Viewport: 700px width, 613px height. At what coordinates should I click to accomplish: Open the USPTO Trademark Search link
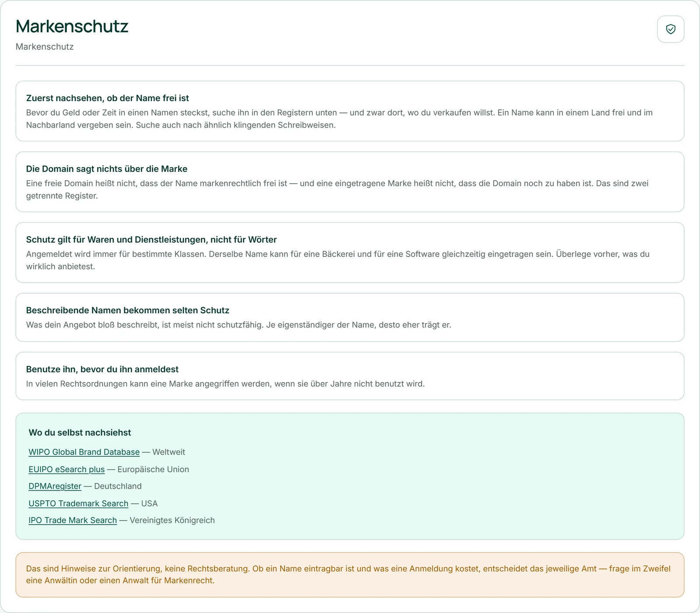coord(78,503)
